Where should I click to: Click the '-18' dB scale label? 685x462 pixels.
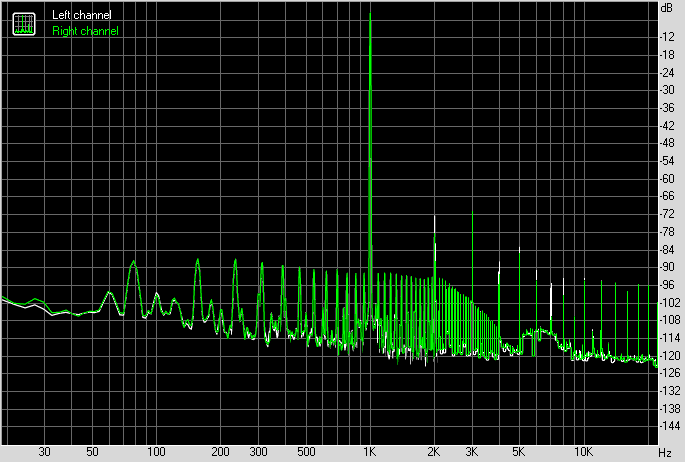[667, 55]
